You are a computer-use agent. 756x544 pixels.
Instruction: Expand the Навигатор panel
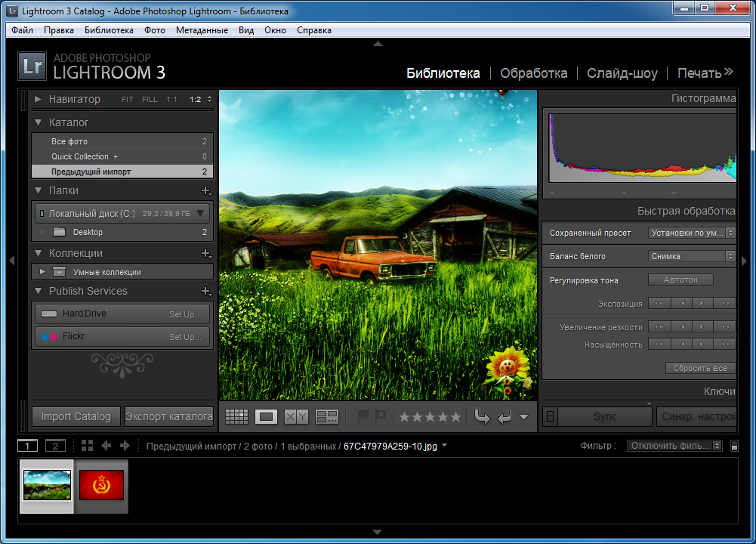[38, 99]
